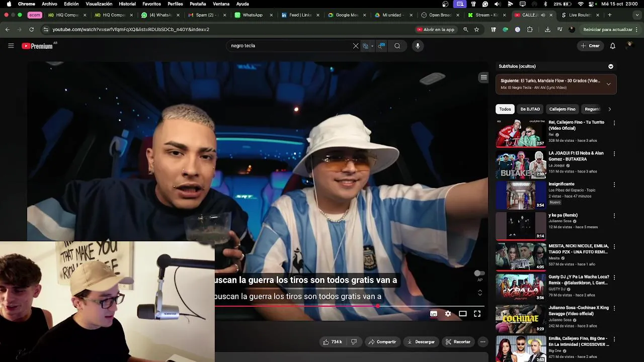Select the Callejero Fino filter chip
This screenshot has width=644, height=362.
(562, 109)
